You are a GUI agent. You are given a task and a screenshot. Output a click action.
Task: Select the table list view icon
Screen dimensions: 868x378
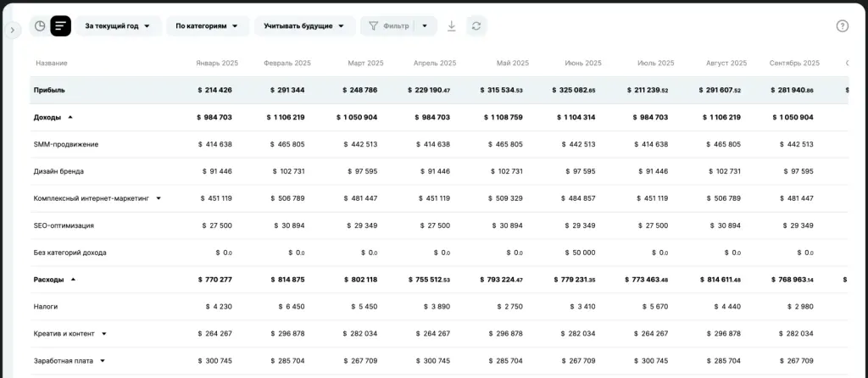pyautogui.click(x=61, y=26)
